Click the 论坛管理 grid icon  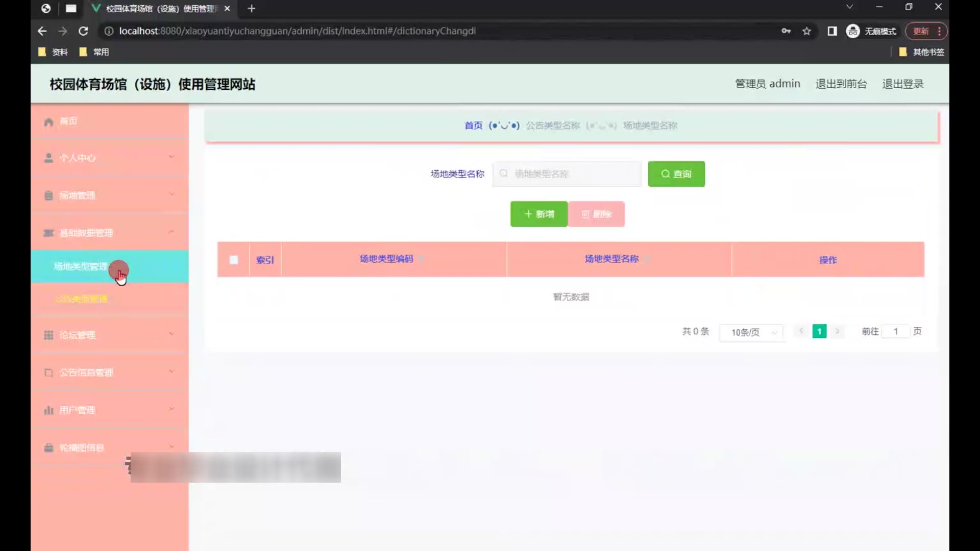48,335
